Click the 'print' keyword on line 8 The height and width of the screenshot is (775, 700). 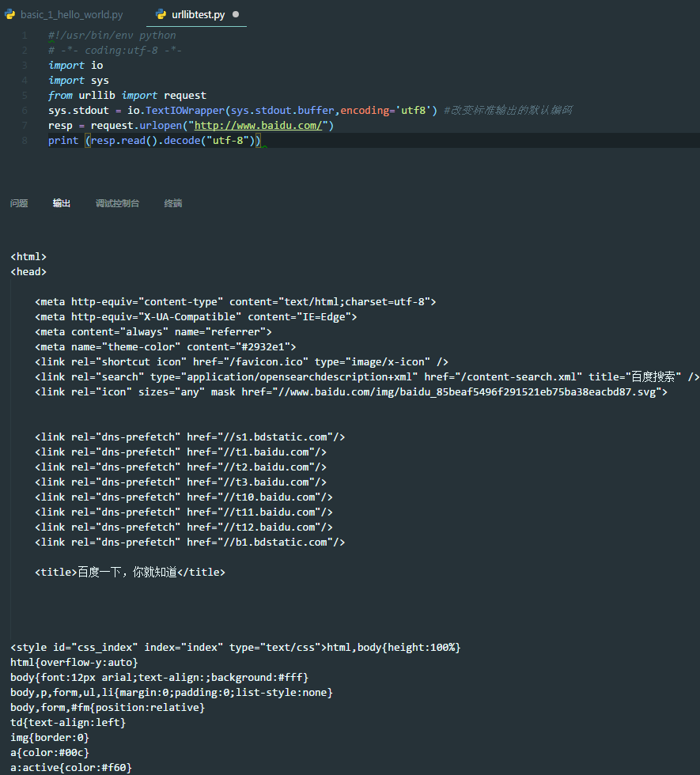click(x=63, y=141)
